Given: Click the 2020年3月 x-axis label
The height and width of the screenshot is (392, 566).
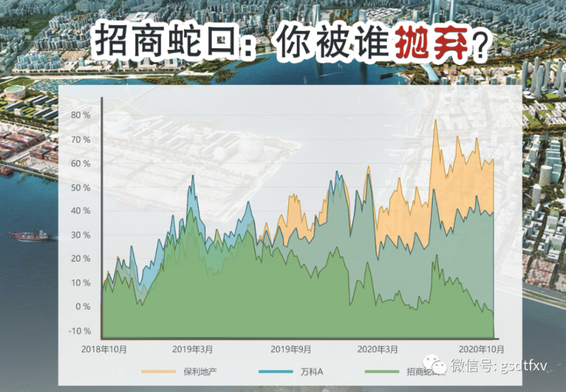Looking at the screenshot, I should pyautogui.click(x=378, y=349).
